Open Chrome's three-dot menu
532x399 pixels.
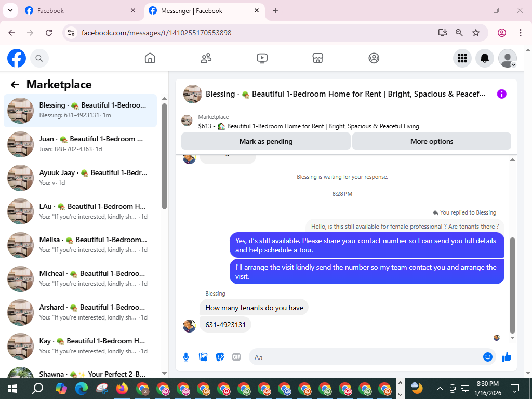pyautogui.click(x=521, y=33)
